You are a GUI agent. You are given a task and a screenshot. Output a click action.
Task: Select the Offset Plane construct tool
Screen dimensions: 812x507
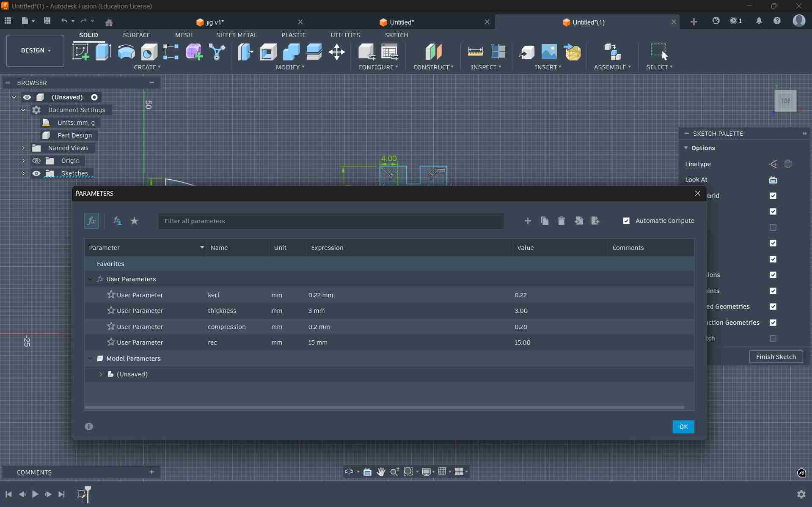[x=433, y=52]
